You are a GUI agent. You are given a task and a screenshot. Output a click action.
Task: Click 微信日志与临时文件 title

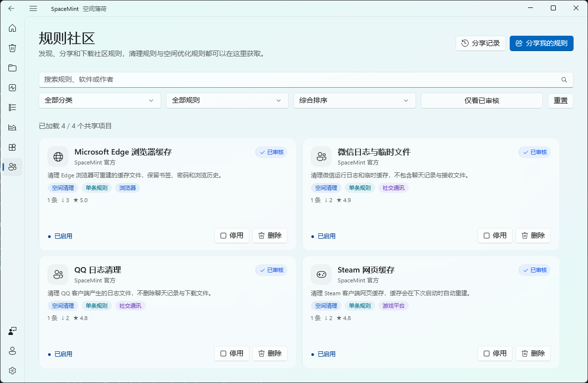tap(374, 152)
